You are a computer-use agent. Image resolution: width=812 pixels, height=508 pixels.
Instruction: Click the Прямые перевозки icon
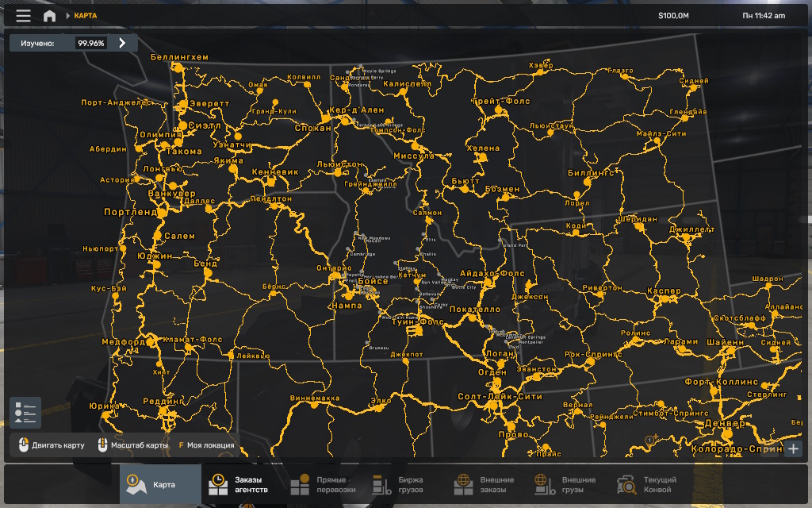300,485
